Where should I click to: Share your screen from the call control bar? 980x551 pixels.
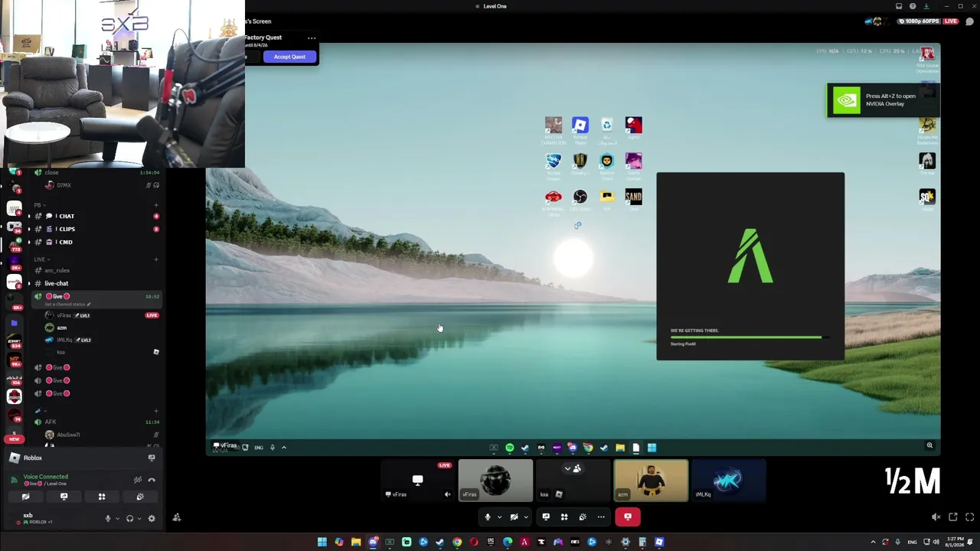(x=546, y=517)
